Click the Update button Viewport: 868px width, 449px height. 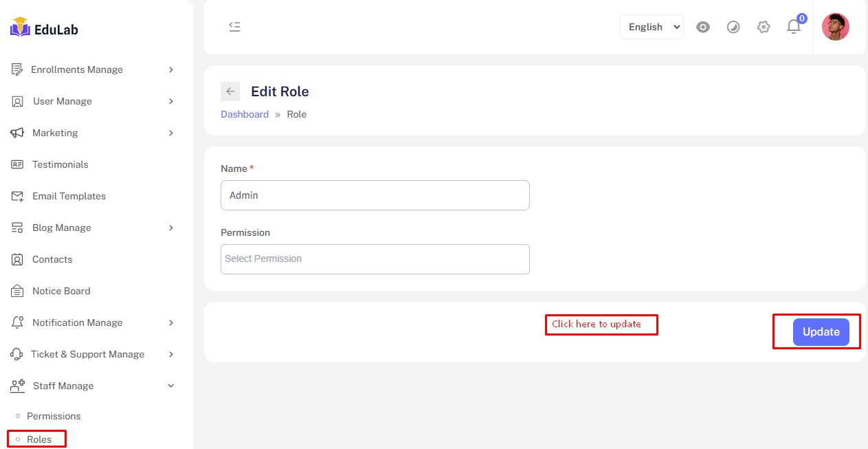821,332
